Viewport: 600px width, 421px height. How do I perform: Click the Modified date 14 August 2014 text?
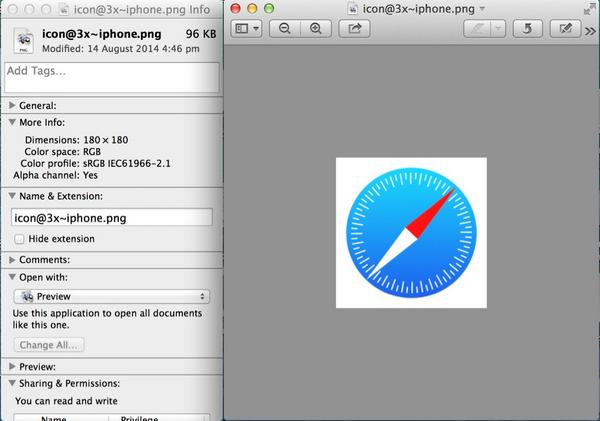pyautogui.click(x=143, y=49)
